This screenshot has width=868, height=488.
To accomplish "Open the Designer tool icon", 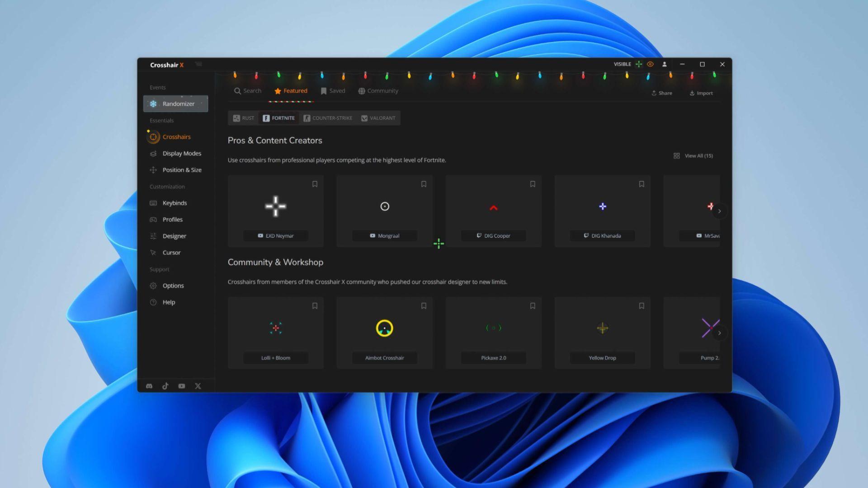I will [153, 235].
